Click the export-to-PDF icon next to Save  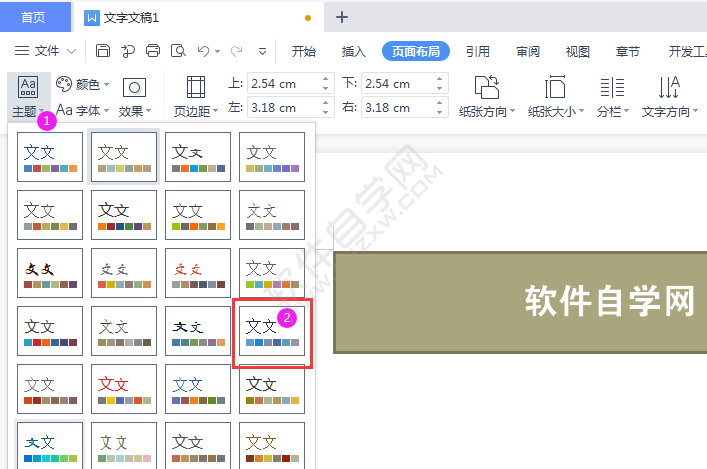pyautogui.click(x=128, y=51)
